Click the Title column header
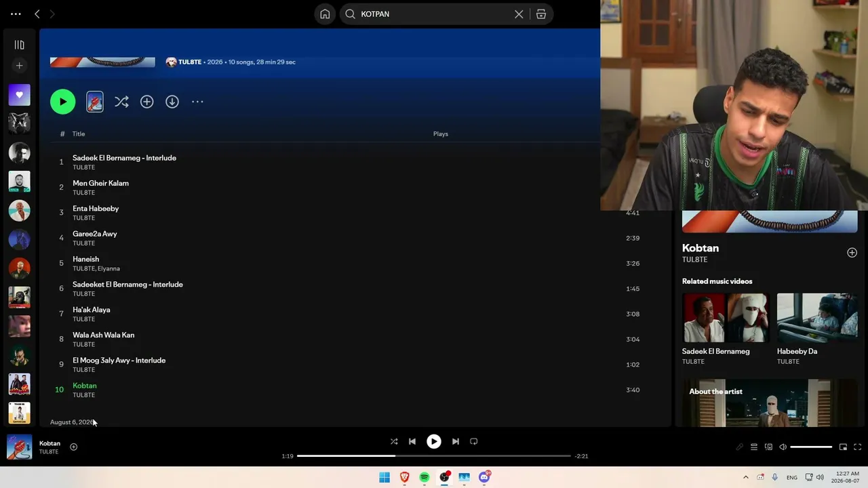This screenshot has height=488, width=868. 79,134
